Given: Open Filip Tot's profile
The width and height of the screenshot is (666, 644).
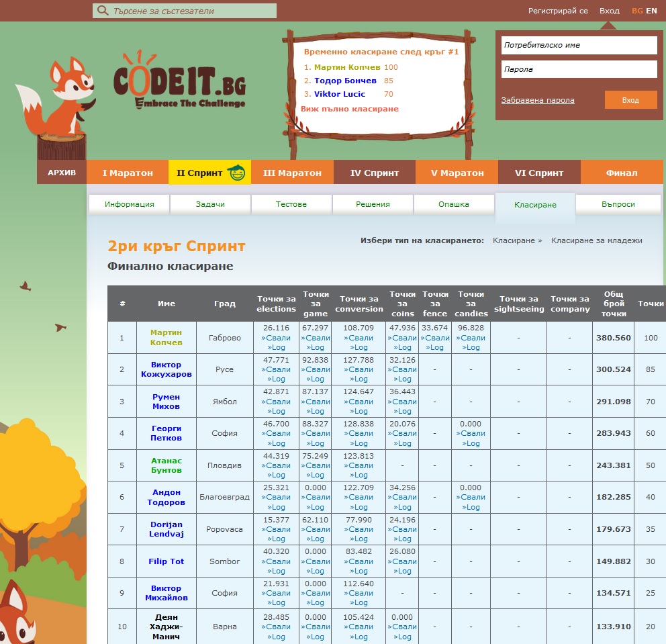Looking at the screenshot, I should coord(166,561).
